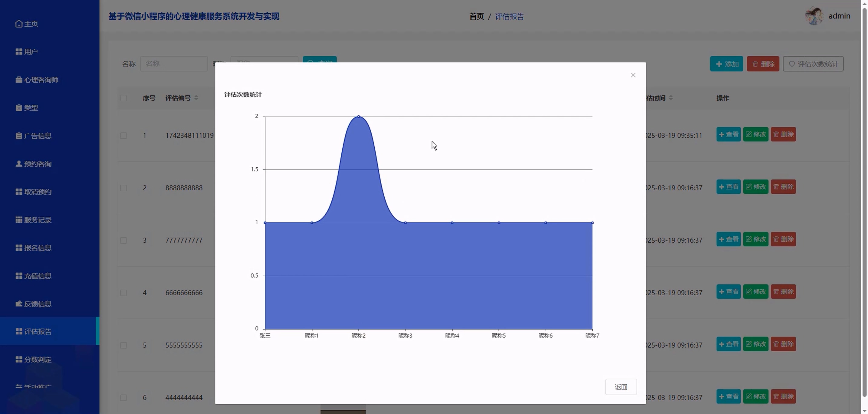The image size is (868, 414).
Task: Open 广告信息 clipboard icon menu
Action: pyautogui.click(x=19, y=136)
